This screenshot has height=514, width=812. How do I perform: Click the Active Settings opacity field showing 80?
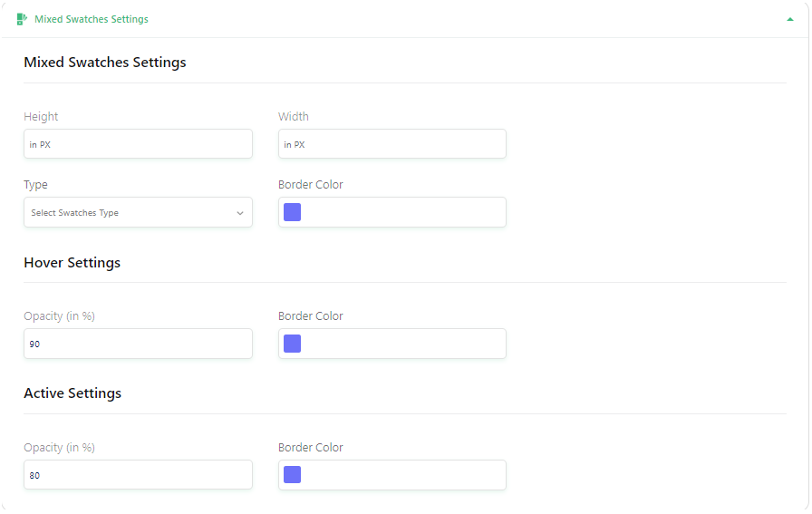point(138,475)
